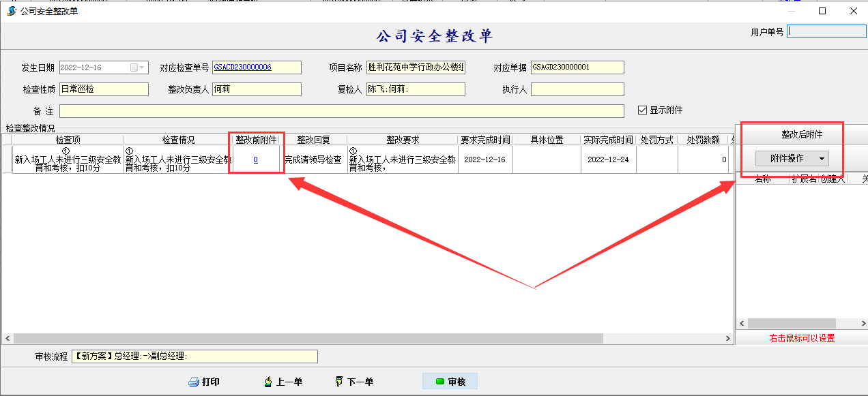Toggle the 显示附件 checkbox
868x396 pixels.
(641, 110)
